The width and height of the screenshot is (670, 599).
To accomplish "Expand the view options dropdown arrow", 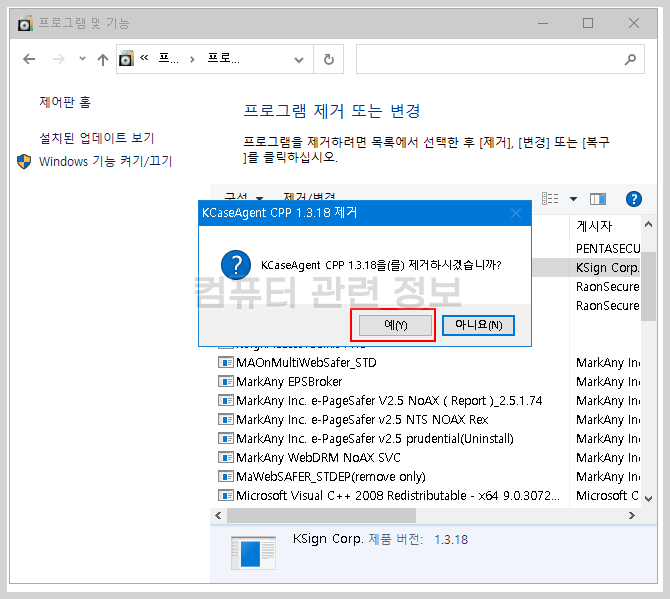I will coord(573,199).
